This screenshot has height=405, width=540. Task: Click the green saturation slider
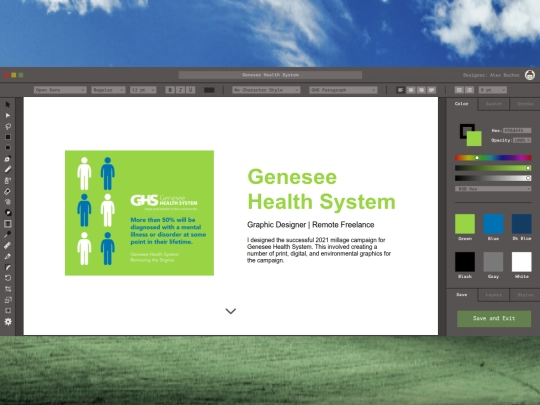493,168
